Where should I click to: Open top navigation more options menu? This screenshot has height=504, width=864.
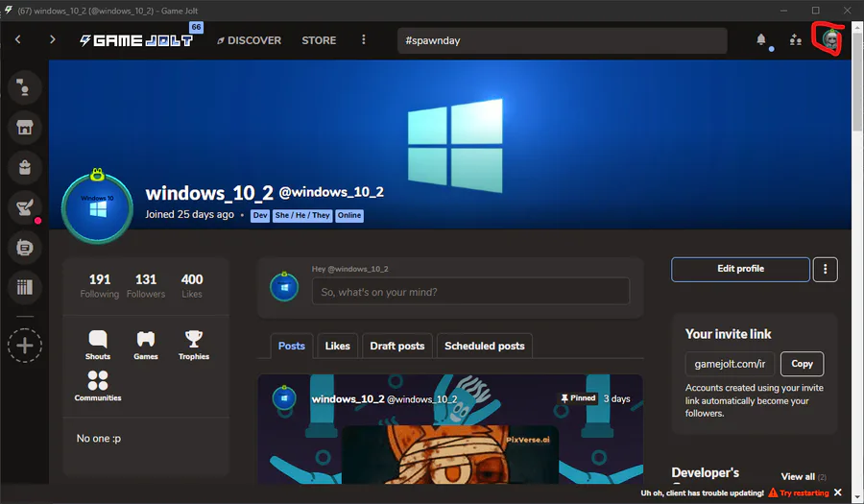click(363, 39)
